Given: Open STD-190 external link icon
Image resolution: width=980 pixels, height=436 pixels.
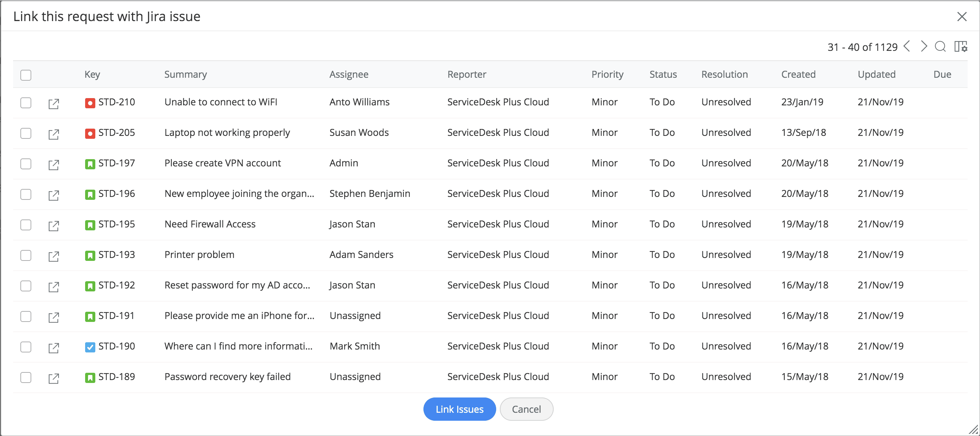Looking at the screenshot, I should coord(53,347).
